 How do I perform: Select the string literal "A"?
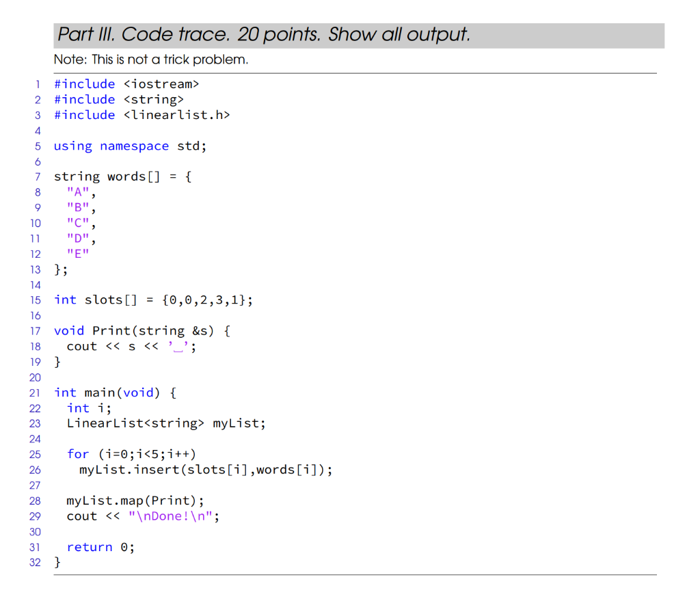point(75,192)
